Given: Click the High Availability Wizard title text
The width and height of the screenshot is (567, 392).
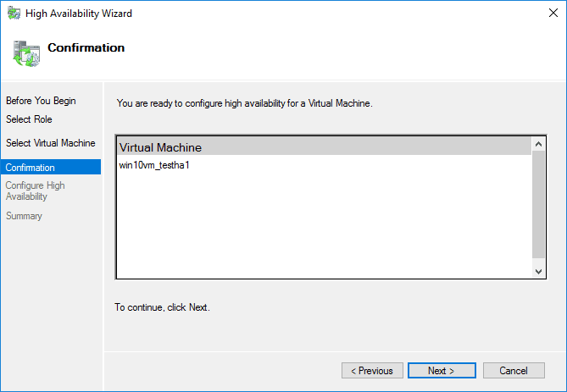Looking at the screenshot, I should [79, 14].
